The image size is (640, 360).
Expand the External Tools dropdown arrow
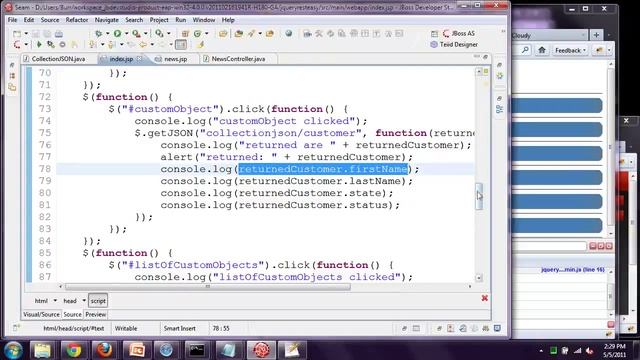pyautogui.click(x=146, y=33)
